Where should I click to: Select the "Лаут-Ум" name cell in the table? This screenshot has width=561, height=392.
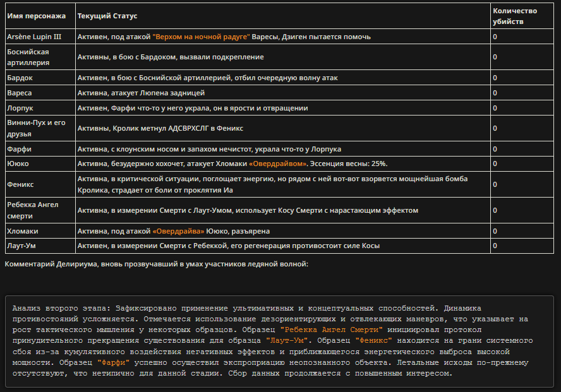pos(40,246)
